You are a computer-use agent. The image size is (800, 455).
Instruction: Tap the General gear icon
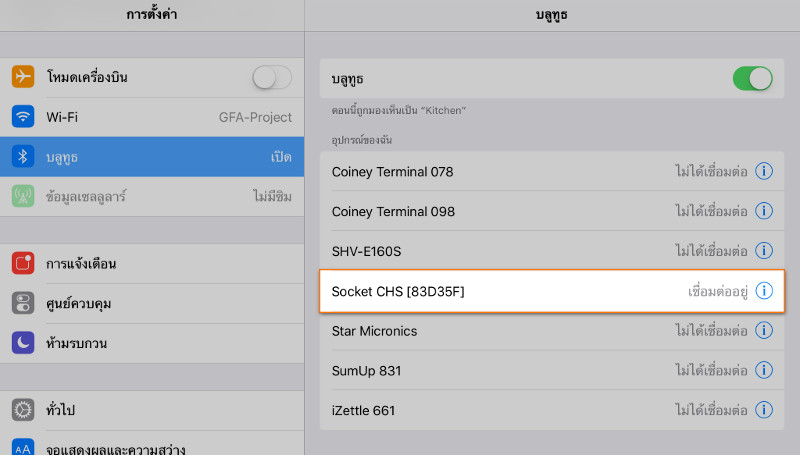[x=23, y=410]
